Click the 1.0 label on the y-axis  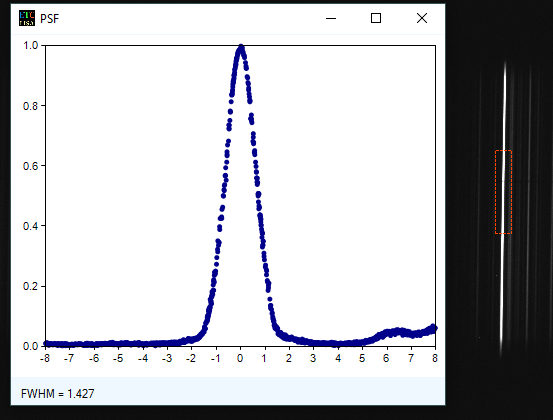click(30, 45)
